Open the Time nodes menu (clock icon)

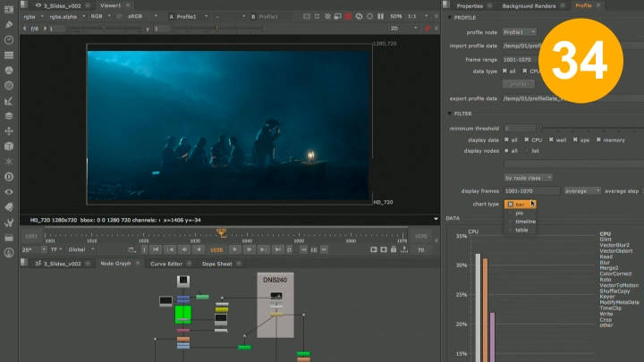tap(9, 40)
